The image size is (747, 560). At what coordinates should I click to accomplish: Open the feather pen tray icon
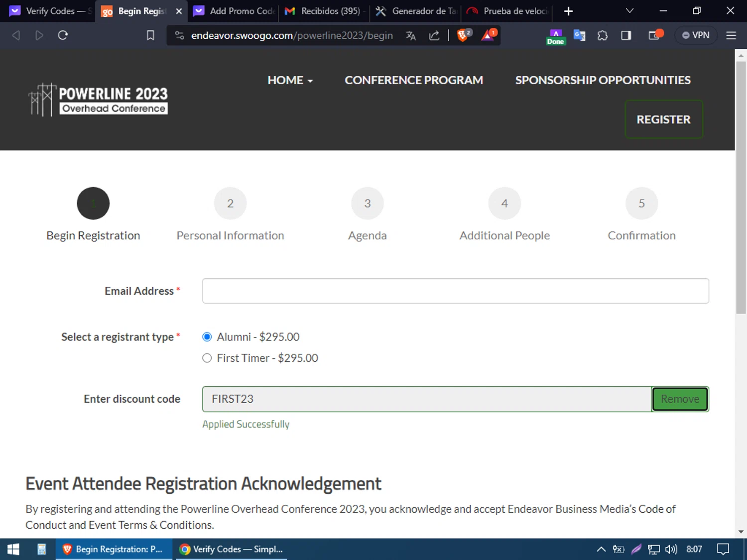[x=636, y=549]
